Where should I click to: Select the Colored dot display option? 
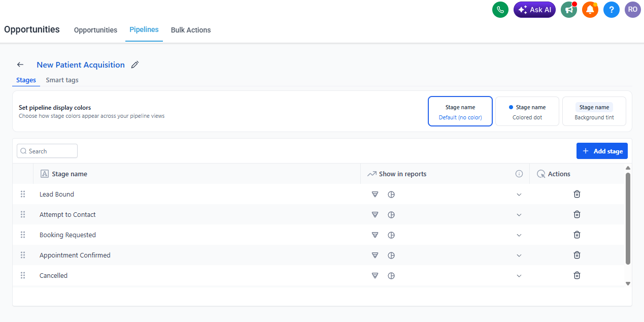coord(527,111)
